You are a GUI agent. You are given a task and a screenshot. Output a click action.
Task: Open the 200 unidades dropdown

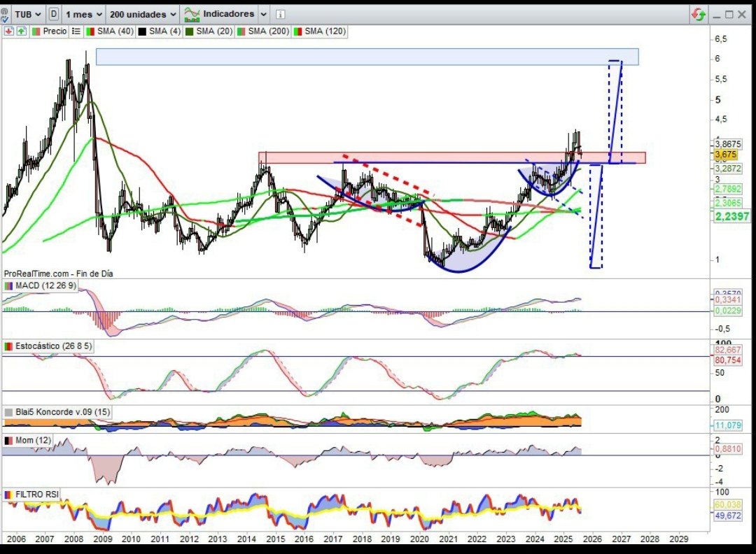point(143,15)
